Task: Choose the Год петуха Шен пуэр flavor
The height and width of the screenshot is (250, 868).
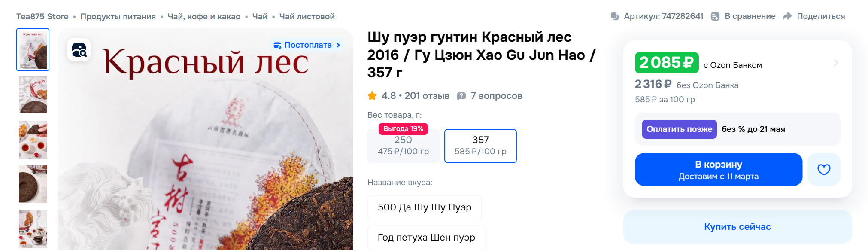Action: click(x=426, y=238)
